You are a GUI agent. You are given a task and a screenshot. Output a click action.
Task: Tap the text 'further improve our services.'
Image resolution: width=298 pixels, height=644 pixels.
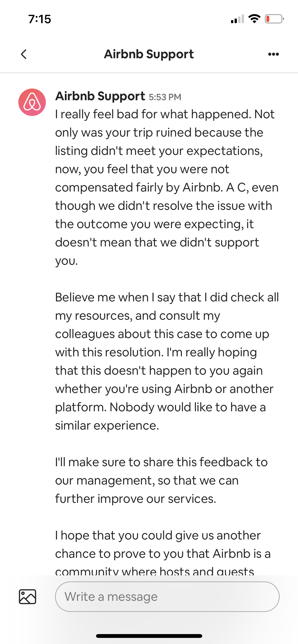click(x=136, y=499)
